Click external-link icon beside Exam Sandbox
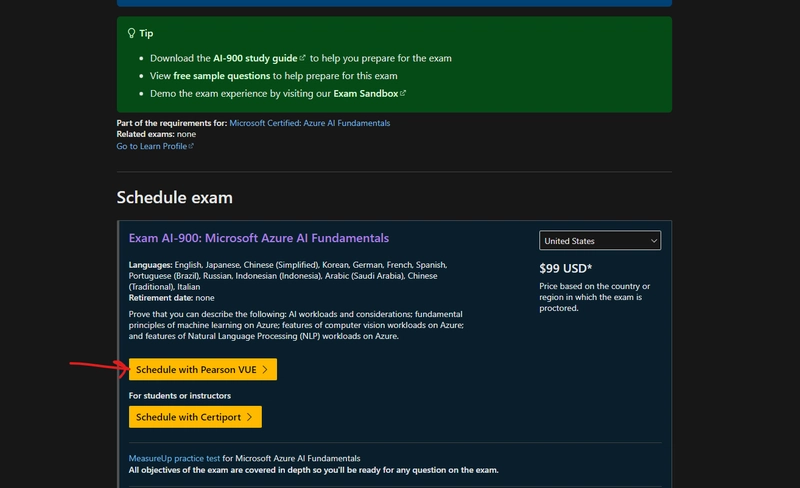 pyautogui.click(x=403, y=93)
